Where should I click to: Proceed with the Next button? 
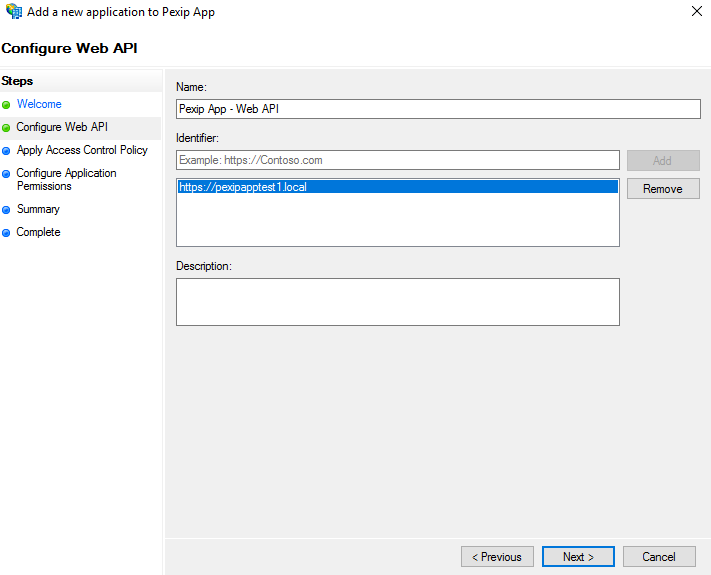[578, 557]
